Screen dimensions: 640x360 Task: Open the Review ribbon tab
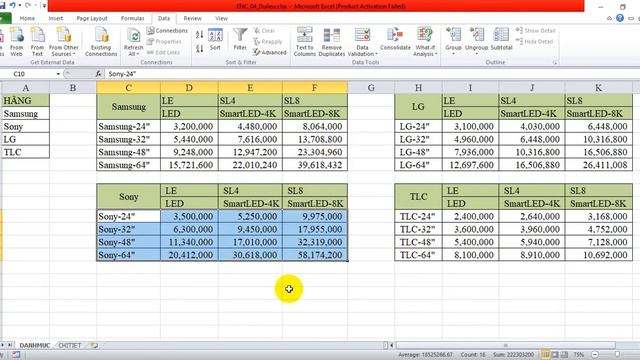(x=192, y=18)
